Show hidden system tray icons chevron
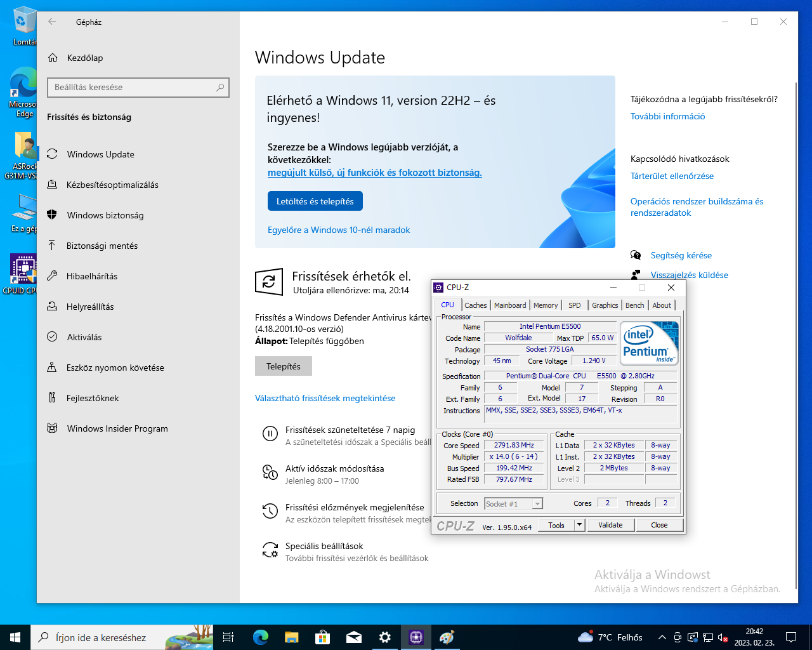The height and width of the screenshot is (650, 812). (x=662, y=637)
